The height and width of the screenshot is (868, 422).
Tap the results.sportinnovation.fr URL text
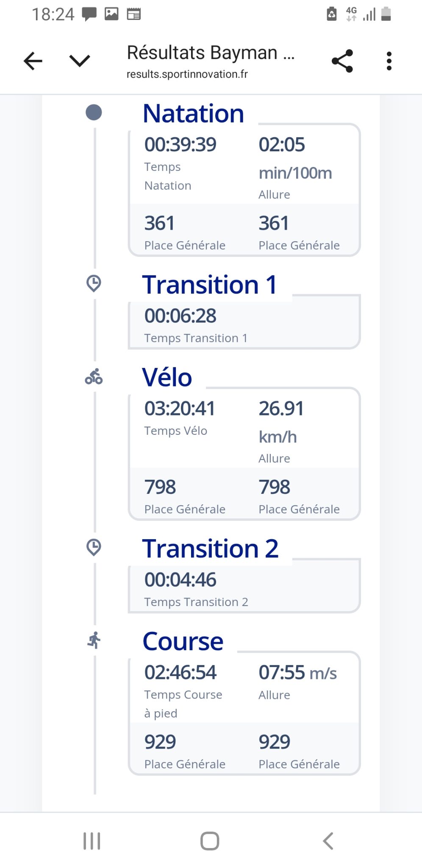click(x=187, y=74)
